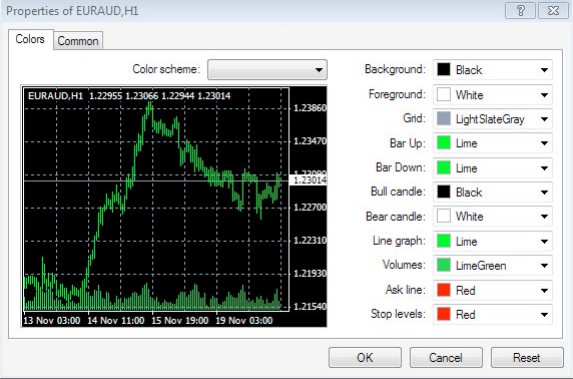This screenshot has height=379, width=573.
Task: Click the 13 Nov 03:00 time label
Action: click(52, 321)
